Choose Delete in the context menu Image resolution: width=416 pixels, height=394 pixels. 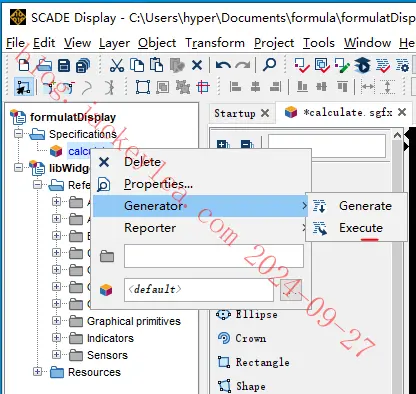click(200, 162)
